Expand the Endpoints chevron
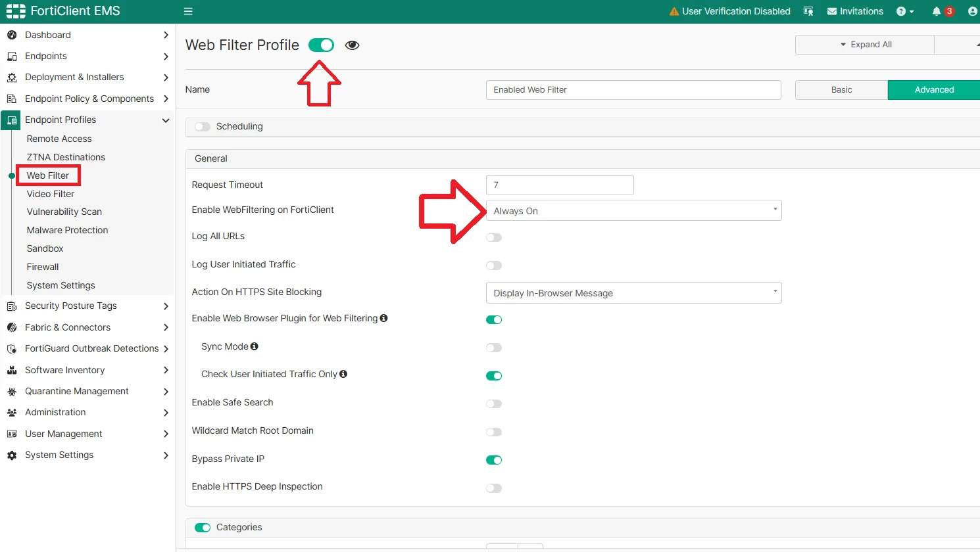The height and width of the screenshot is (552, 980). (166, 56)
